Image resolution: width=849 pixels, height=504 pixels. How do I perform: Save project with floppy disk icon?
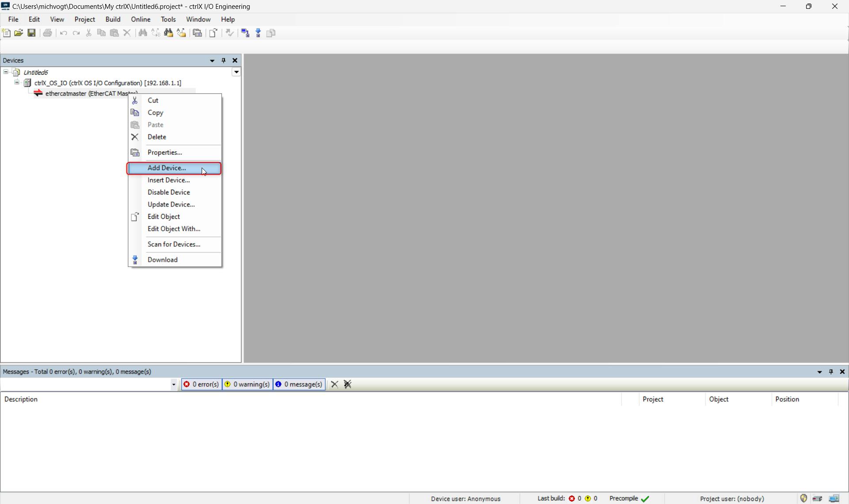(x=31, y=33)
